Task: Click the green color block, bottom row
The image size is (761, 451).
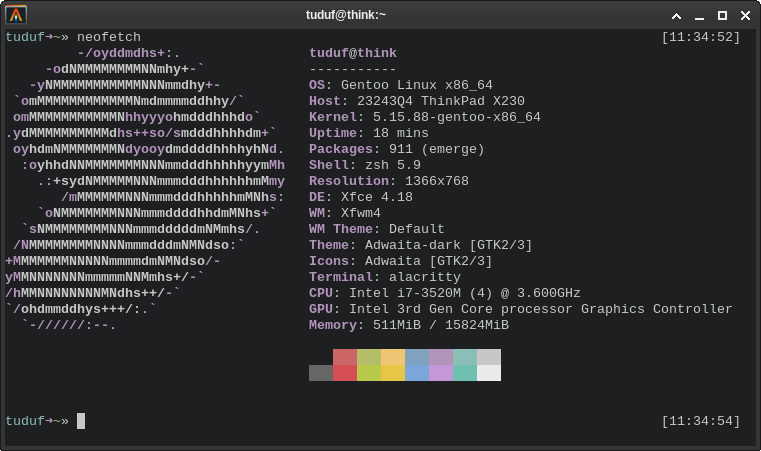Action: click(x=369, y=373)
